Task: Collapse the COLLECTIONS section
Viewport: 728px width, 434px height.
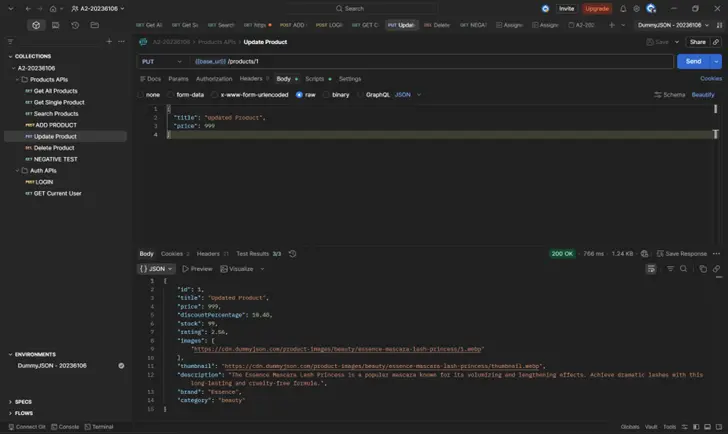Action: (x=11, y=56)
